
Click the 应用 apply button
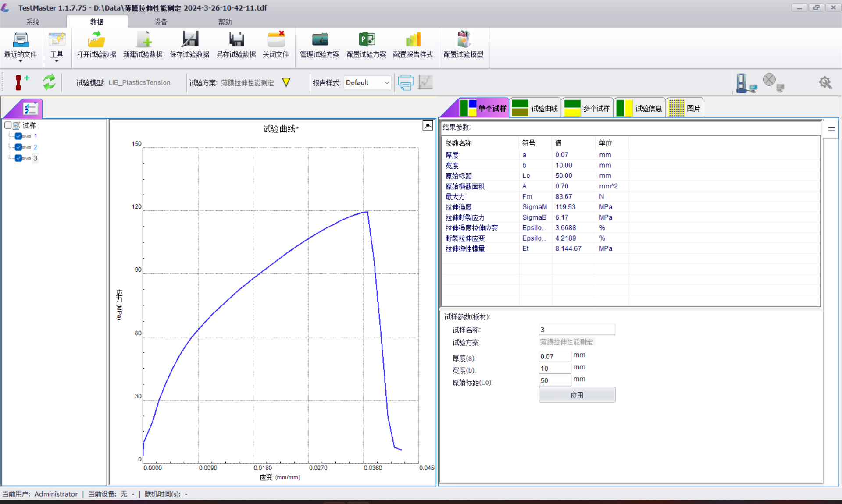[577, 395]
